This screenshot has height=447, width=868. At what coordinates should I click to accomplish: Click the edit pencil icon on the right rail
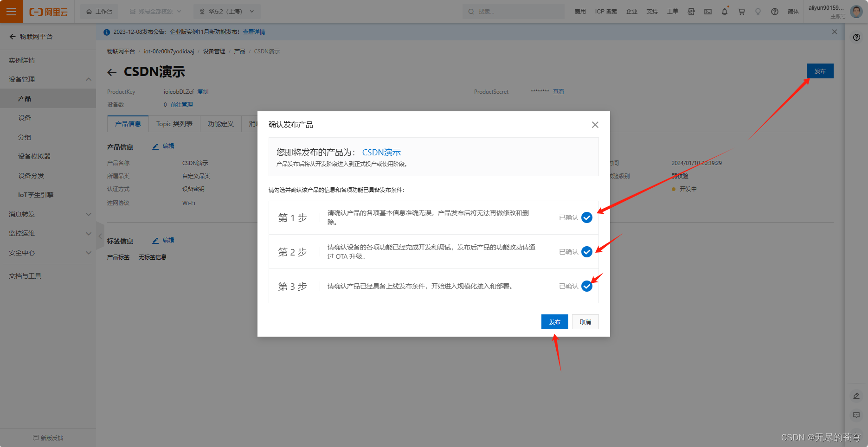[856, 396]
